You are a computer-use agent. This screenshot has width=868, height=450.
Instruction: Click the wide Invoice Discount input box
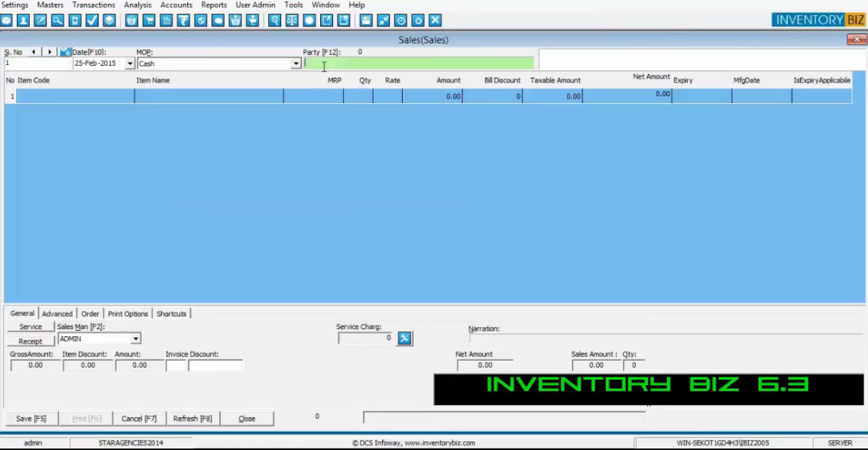coord(215,365)
